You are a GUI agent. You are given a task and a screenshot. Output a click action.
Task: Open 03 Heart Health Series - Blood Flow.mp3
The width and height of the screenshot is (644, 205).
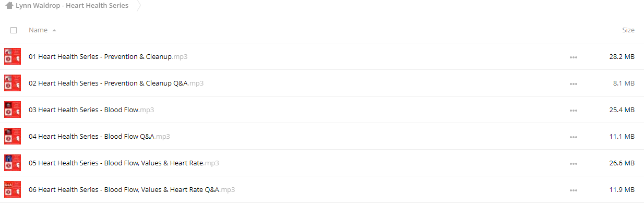(91, 110)
